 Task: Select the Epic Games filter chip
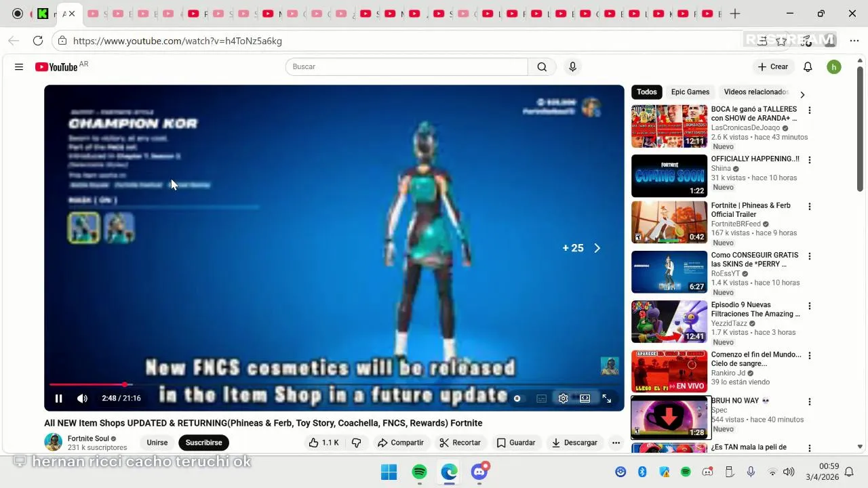tap(690, 92)
